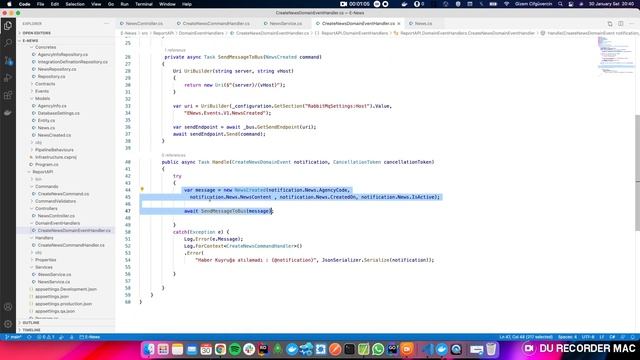The width and height of the screenshot is (640, 360).
Task: Expand the Timeline section
Action: click(31, 330)
